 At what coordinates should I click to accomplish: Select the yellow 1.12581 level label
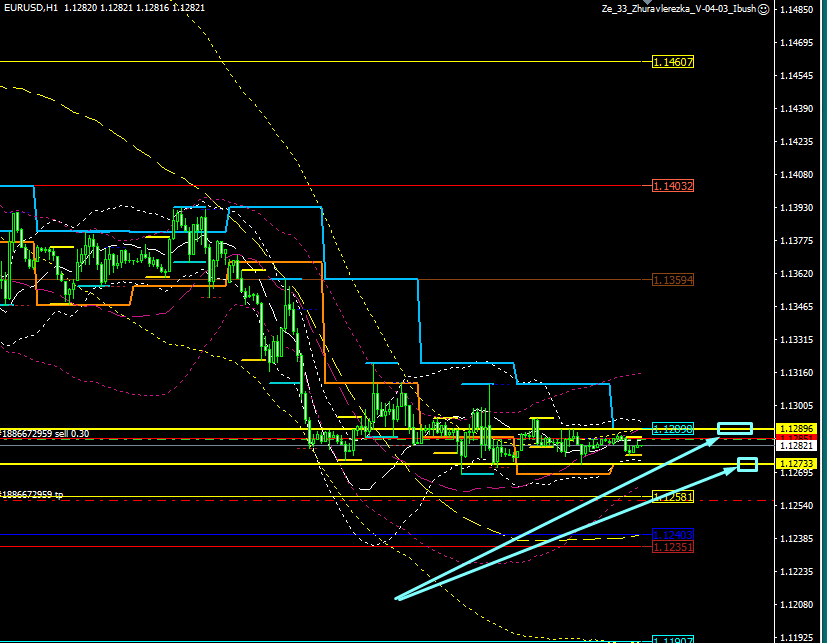673,497
